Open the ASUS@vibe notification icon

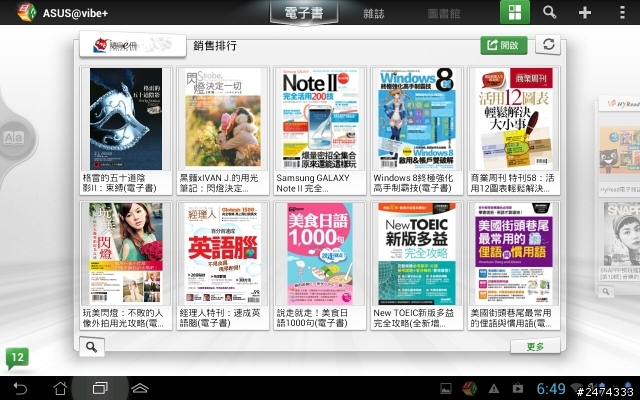tap(469, 388)
